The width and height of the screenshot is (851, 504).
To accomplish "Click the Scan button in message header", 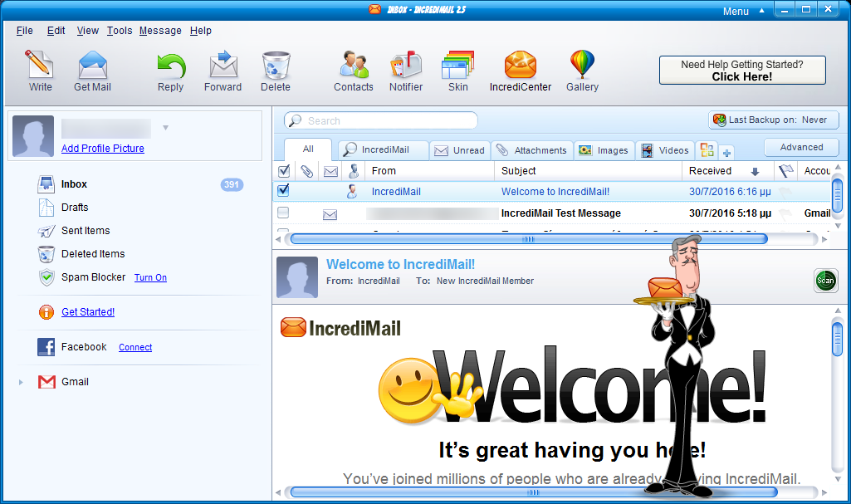I will click(x=825, y=281).
